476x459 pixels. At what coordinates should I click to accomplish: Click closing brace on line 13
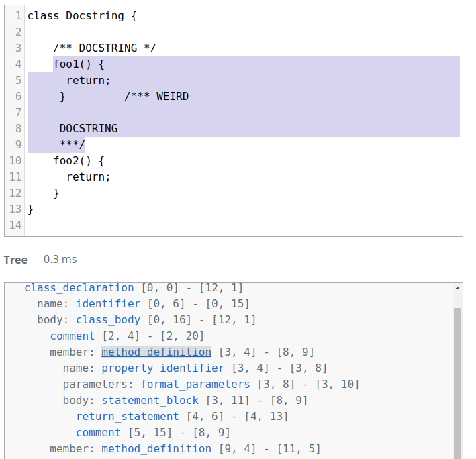click(30, 209)
